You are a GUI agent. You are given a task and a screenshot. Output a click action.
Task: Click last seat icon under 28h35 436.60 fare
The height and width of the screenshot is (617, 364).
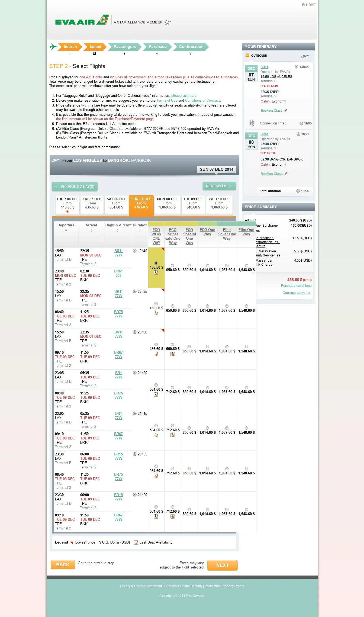tap(156, 313)
